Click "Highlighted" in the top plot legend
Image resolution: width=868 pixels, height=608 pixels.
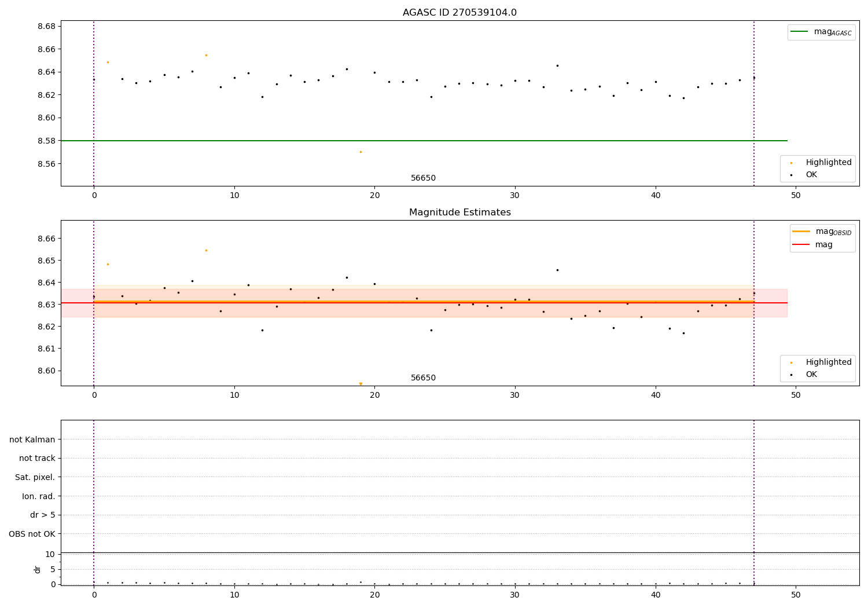pos(829,163)
